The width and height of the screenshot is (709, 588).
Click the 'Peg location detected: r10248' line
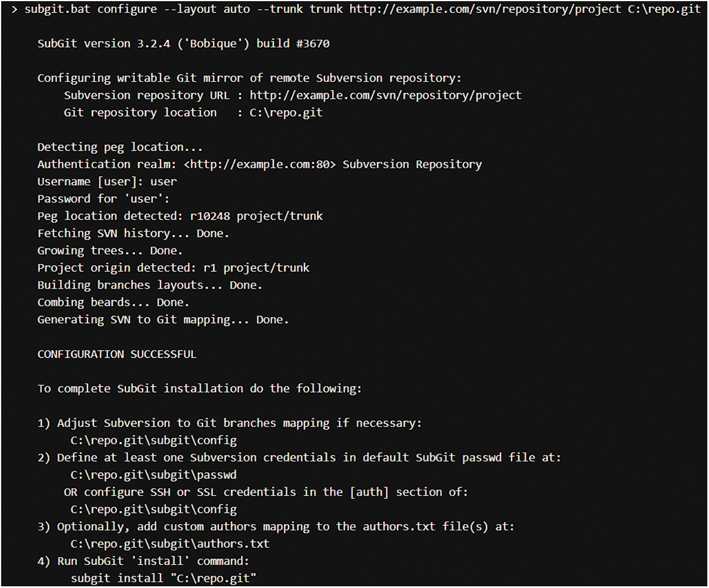[180, 216]
